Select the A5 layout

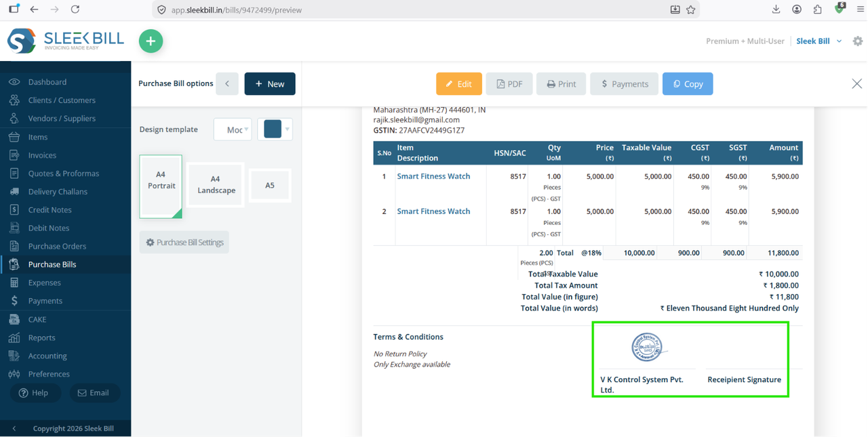(x=270, y=186)
